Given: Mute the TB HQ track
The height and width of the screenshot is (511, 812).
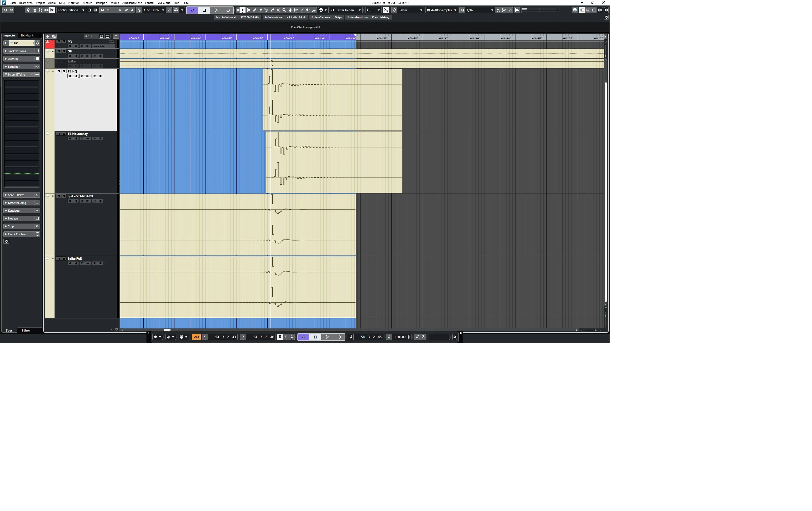Looking at the screenshot, I should click(59, 71).
